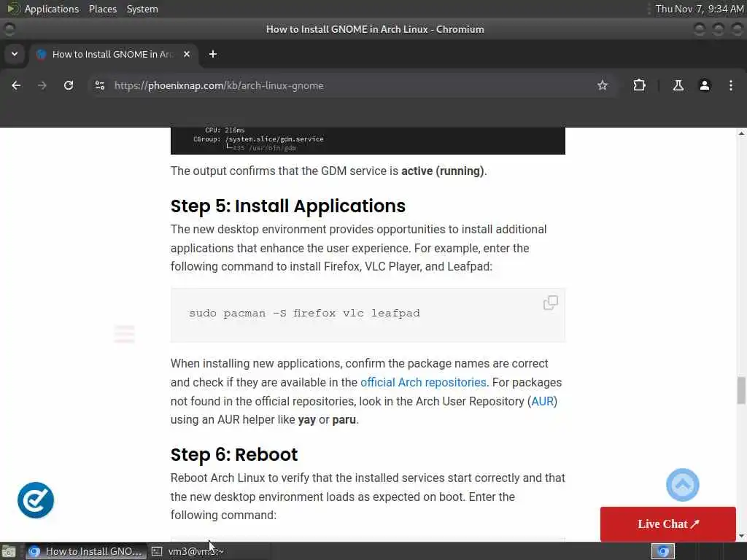Open the faded hamburger contents menu
Viewport: 747px width, 560px height.
pyautogui.click(x=124, y=333)
